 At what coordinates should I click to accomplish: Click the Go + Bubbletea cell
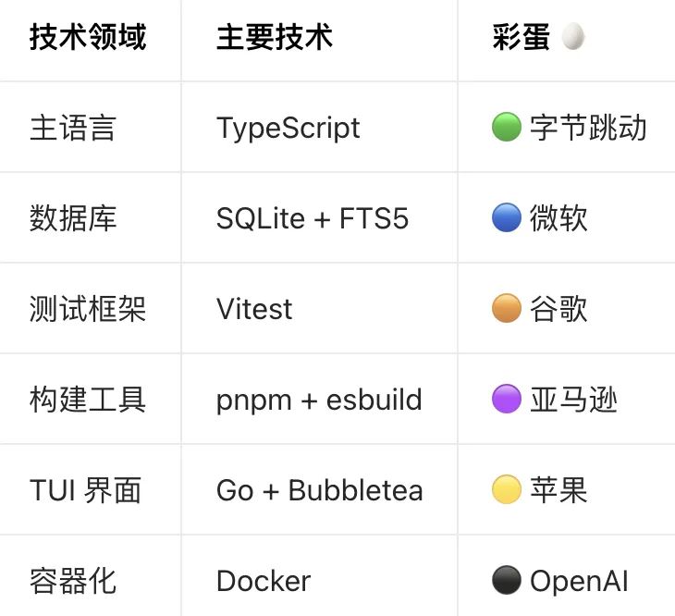pos(320,490)
